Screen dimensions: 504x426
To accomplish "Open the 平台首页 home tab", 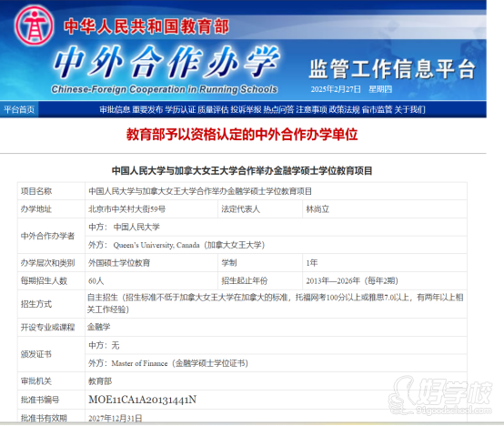I will click(x=19, y=109).
